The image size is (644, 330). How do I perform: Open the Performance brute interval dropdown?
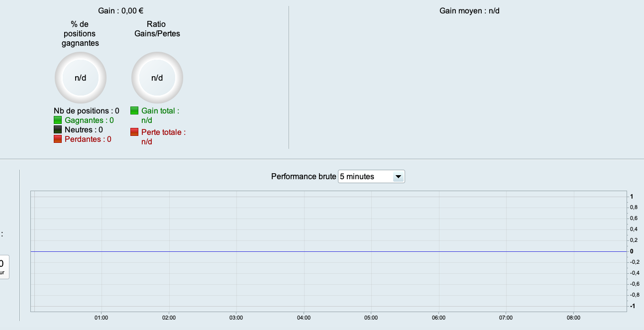point(371,176)
